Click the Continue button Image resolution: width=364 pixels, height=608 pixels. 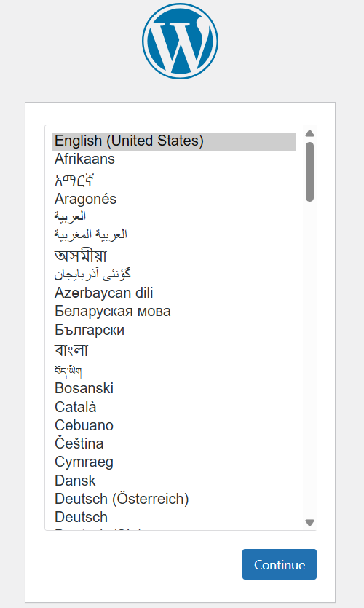[280, 564]
